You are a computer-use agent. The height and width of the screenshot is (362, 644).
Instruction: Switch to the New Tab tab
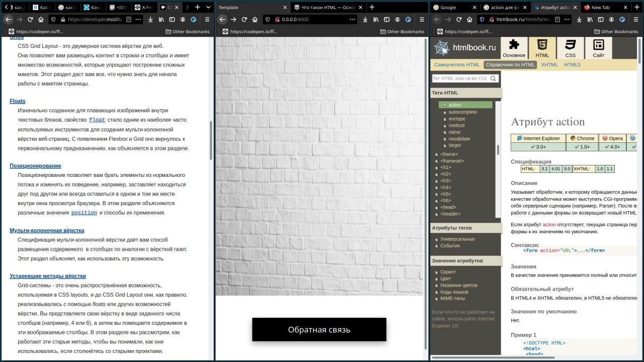pyautogui.click(x=606, y=7)
